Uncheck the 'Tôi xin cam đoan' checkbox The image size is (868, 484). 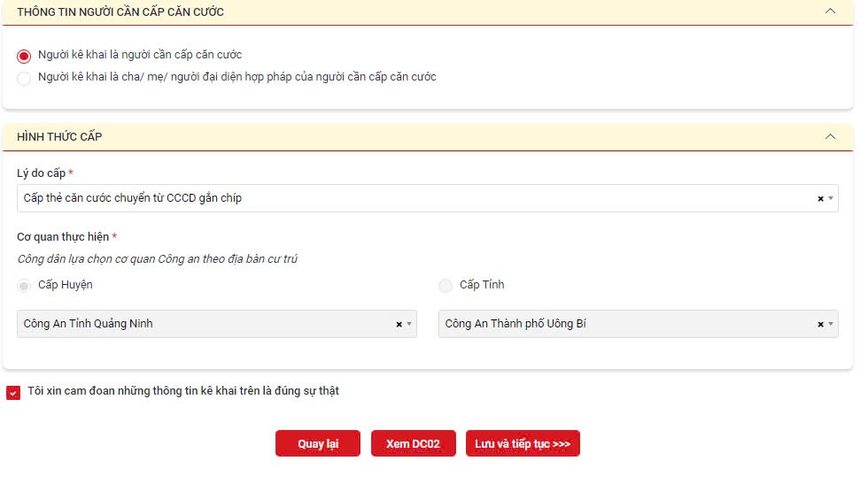13,392
